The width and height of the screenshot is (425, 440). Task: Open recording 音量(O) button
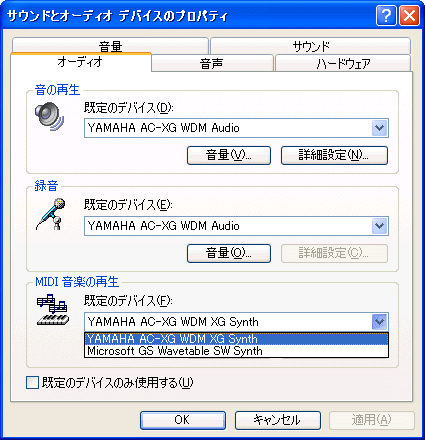coord(229,253)
